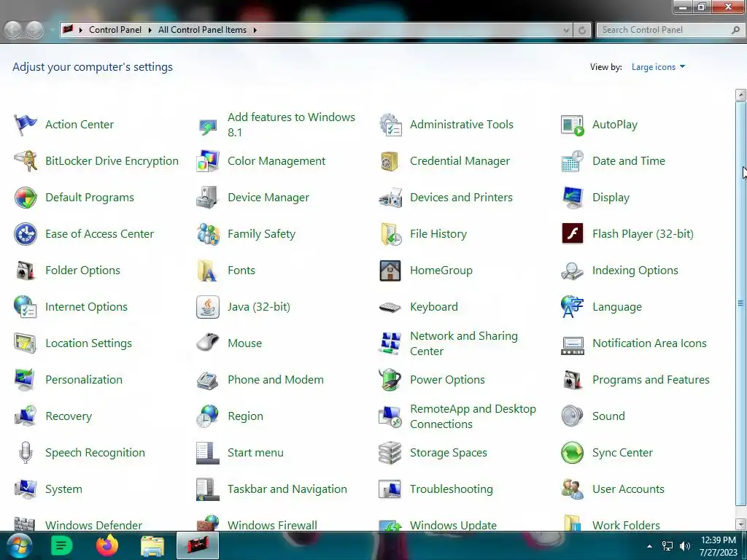Click the Folder Options icon
Screen dimensions: 747x560
pos(26,271)
